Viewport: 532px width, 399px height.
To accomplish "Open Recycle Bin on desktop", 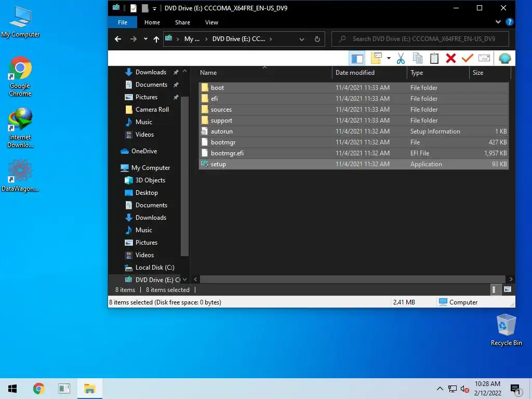I will coord(506,330).
